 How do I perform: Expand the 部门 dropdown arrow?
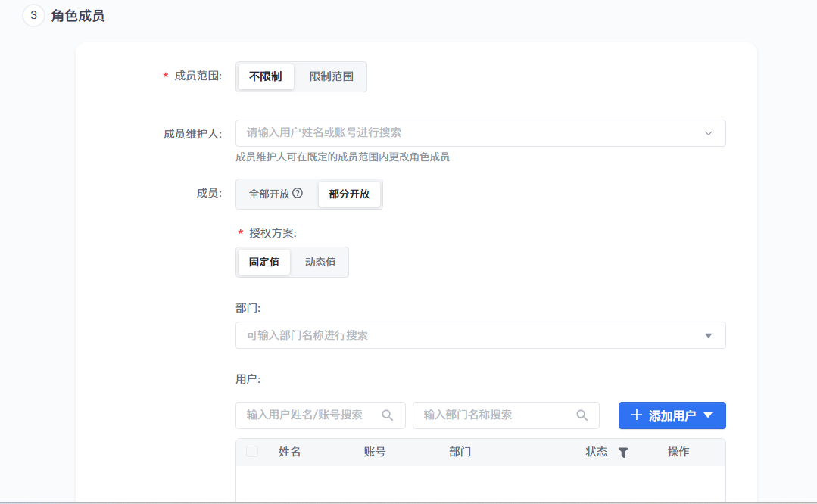pos(709,335)
